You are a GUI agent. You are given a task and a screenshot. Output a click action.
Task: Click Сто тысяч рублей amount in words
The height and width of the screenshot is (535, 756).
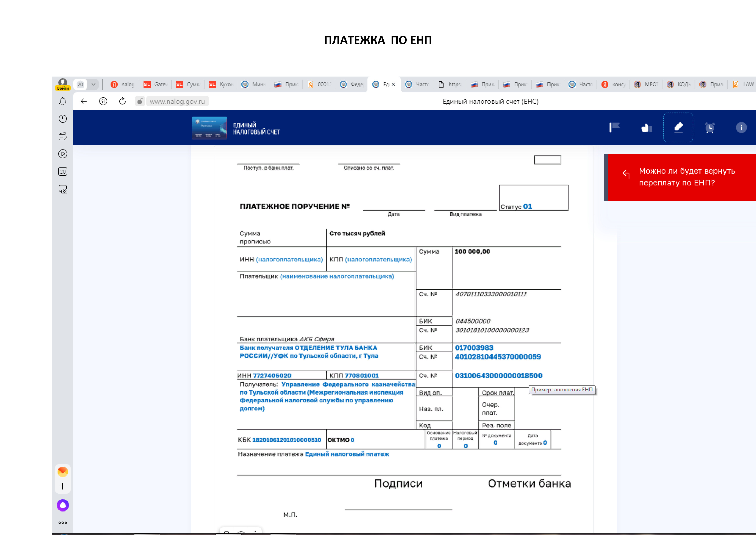coord(357,233)
